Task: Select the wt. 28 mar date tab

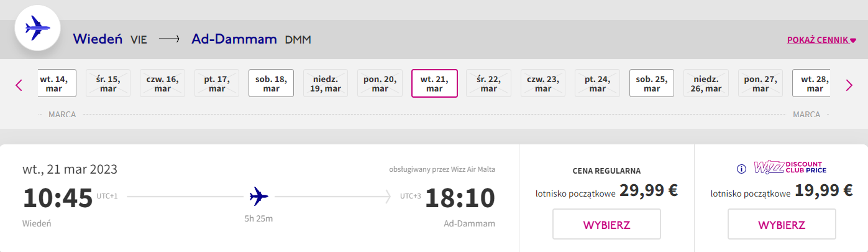Action: [813, 83]
